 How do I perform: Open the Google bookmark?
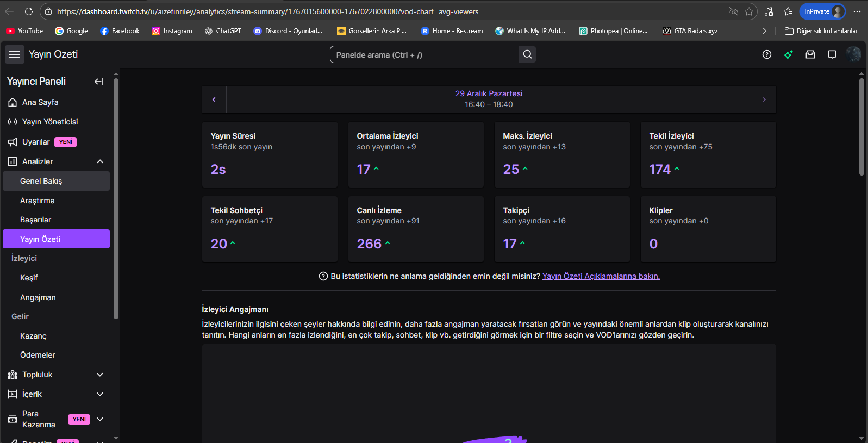coord(71,31)
